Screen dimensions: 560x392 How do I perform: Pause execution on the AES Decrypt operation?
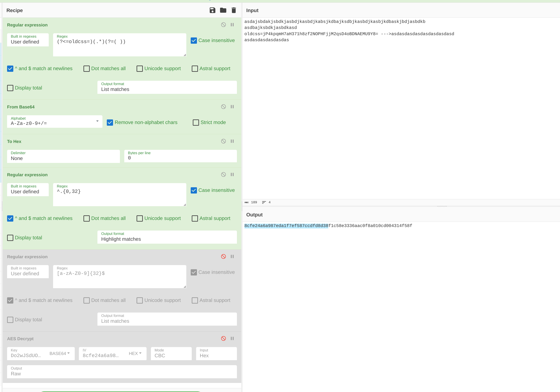232,338
